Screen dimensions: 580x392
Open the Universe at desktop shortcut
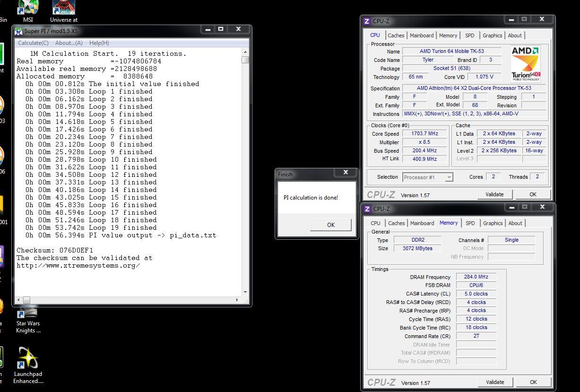[x=64, y=11]
